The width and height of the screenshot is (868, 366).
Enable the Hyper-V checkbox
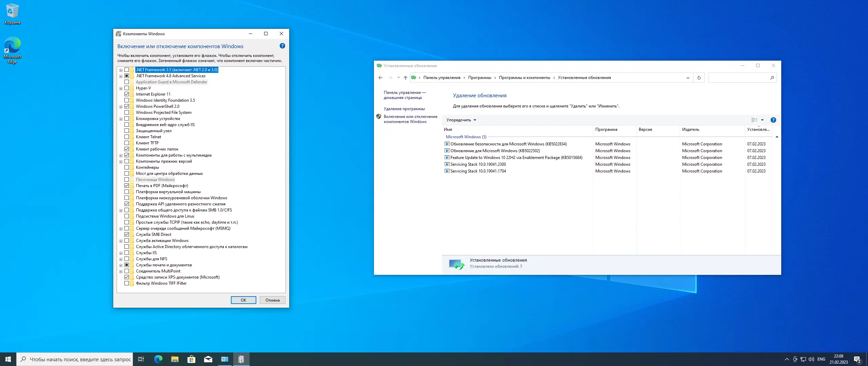point(126,88)
